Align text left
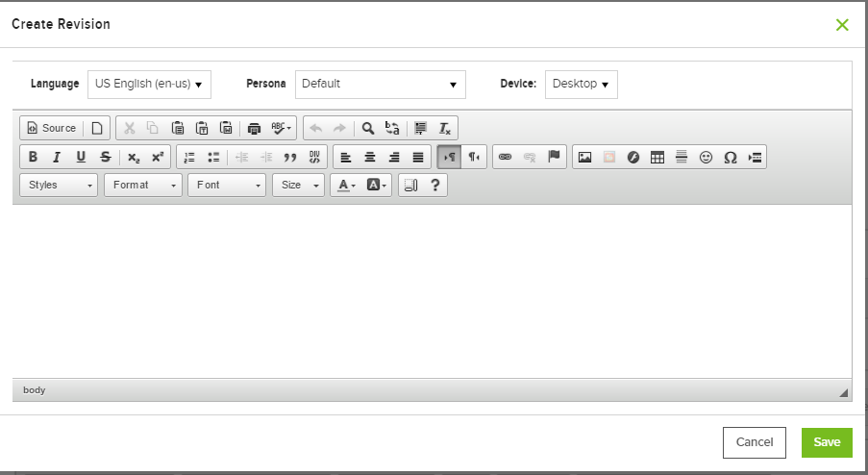The width and height of the screenshot is (868, 475). [x=346, y=157]
